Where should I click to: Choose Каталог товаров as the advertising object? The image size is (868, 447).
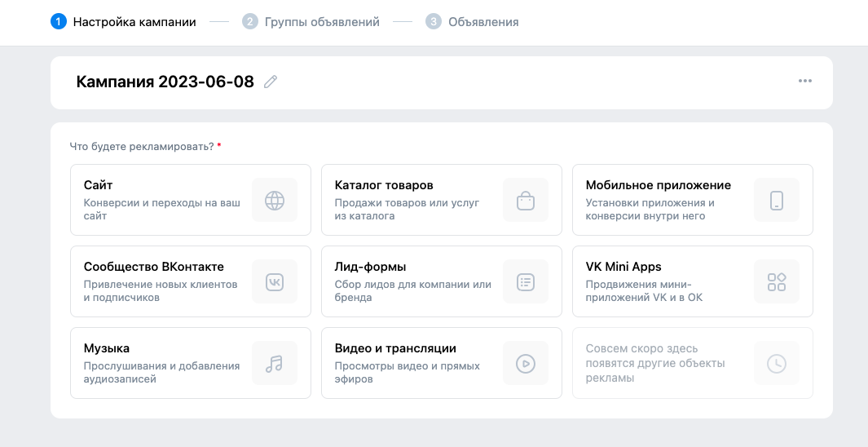tap(442, 200)
